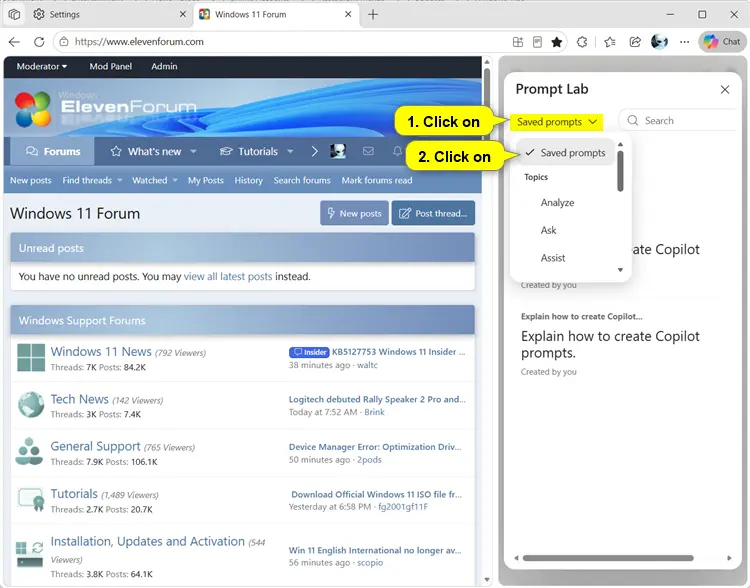Viewport: 750px width, 588px height.
Task: Click the forum page scrollbar down arrow
Action: [x=487, y=580]
